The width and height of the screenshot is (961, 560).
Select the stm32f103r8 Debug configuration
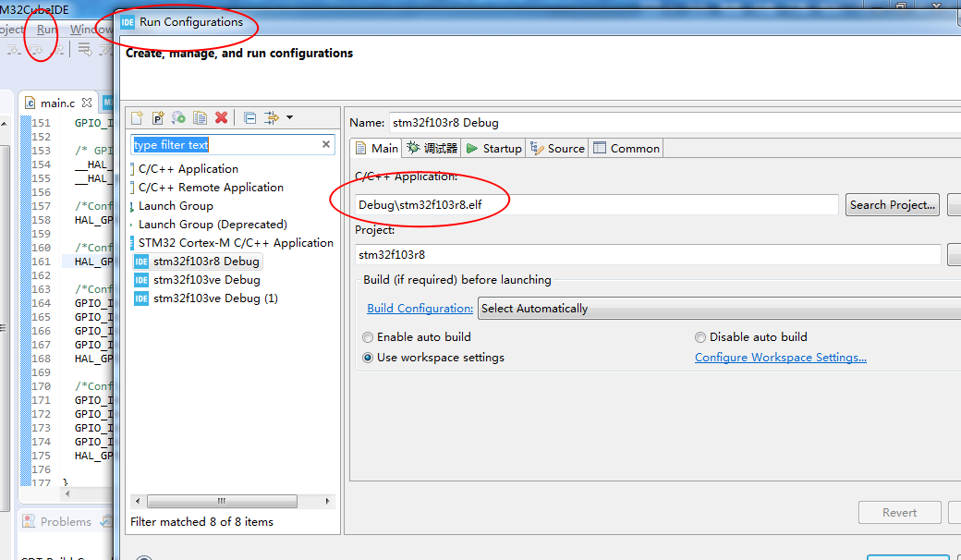coord(206,261)
